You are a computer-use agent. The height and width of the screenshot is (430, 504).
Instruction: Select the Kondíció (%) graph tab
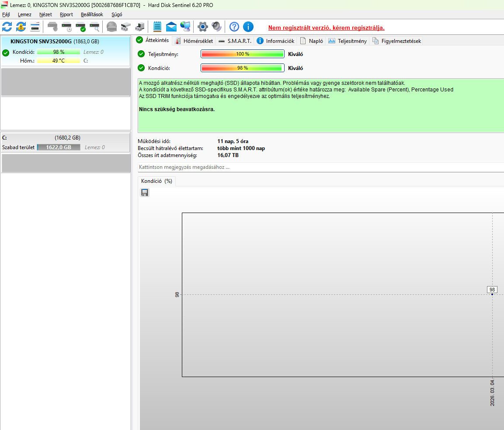(x=156, y=181)
